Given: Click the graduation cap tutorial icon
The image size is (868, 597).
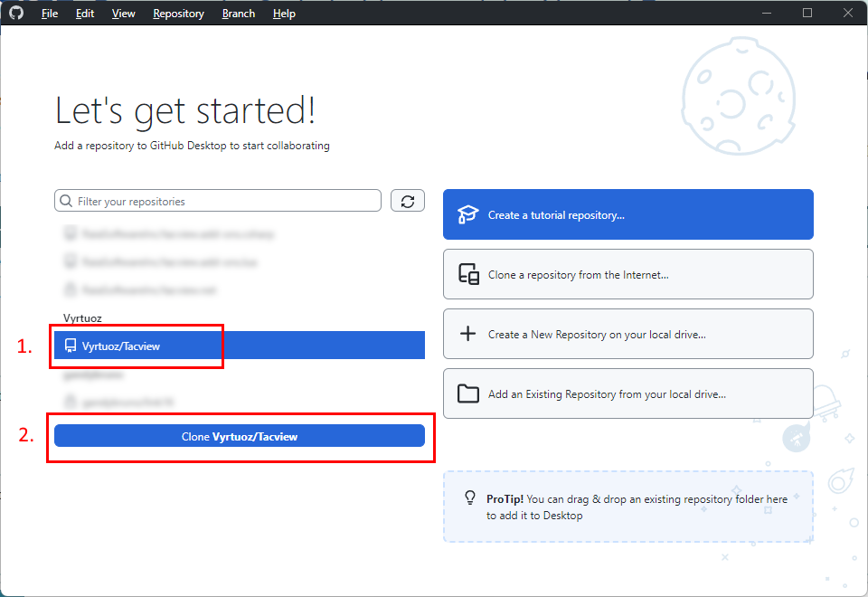Looking at the screenshot, I should coord(467,214).
